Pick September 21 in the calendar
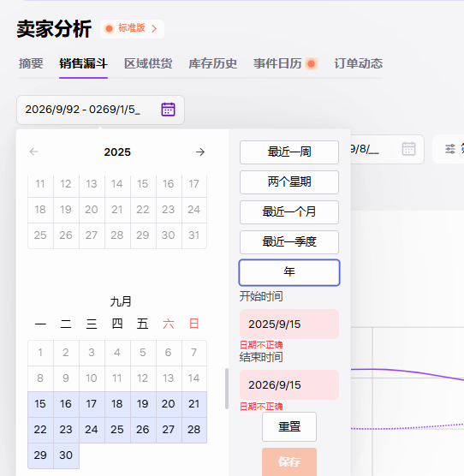This screenshot has height=476, width=464. (194, 404)
